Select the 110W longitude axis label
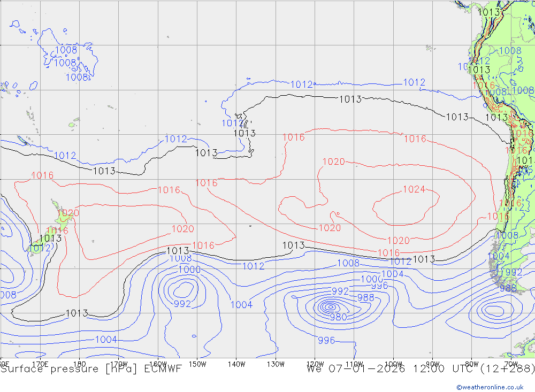Image resolution: width=535 pixels, height=392 pixels. [x=354, y=364]
